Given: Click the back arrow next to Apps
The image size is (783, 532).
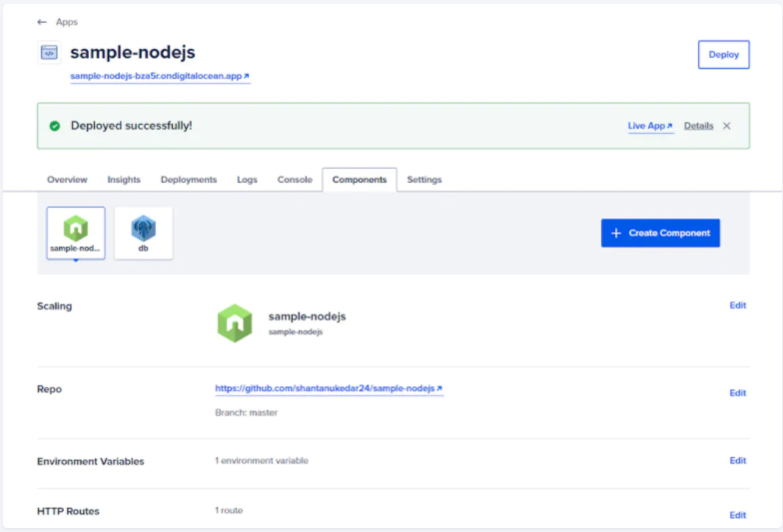Looking at the screenshot, I should coord(42,22).
